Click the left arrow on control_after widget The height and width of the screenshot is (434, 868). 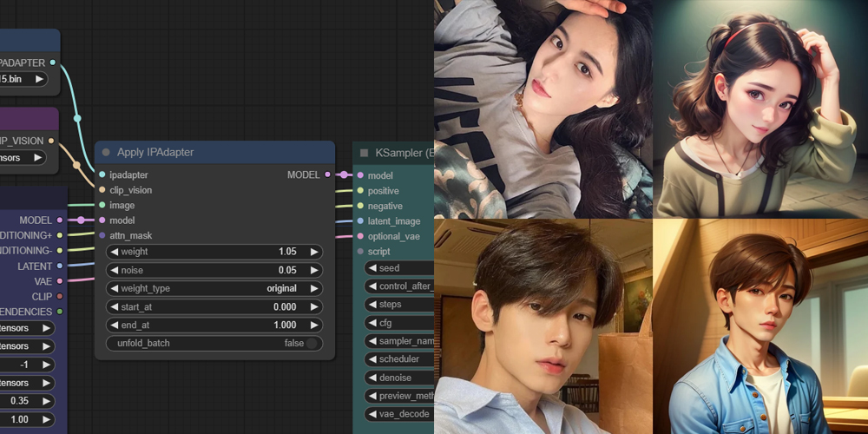372,286
